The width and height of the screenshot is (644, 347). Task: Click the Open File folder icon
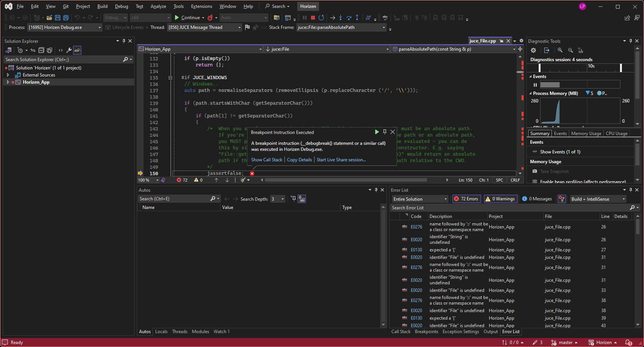(49, 18)
